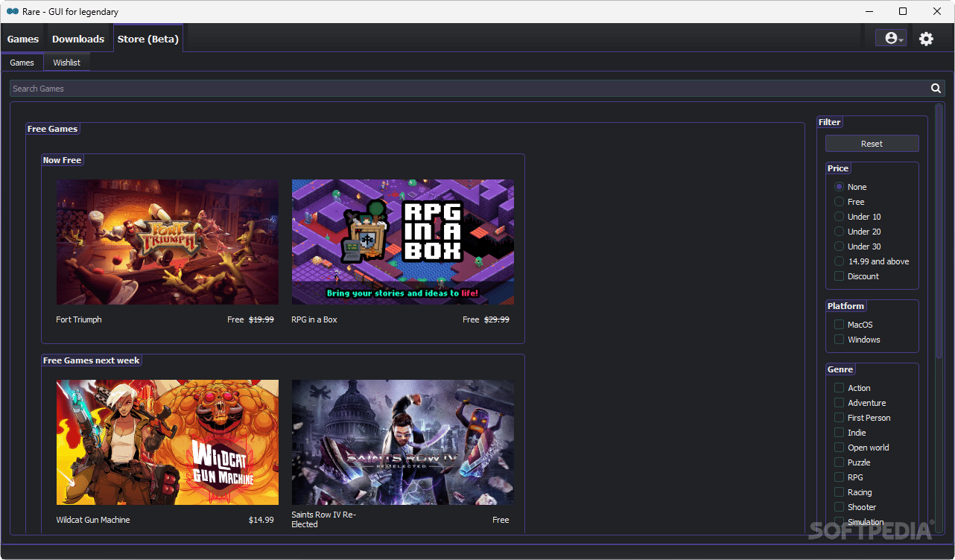Image resolution: width=955 pixels, height=560 pixels.
Task: Tick the Windows platform checkbox
Action: [839, 340]
